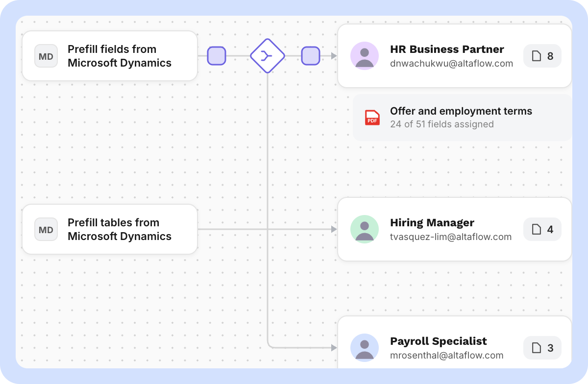
Task: Click email dnwachukwu@altaflow.com
Action: [451, 64]
